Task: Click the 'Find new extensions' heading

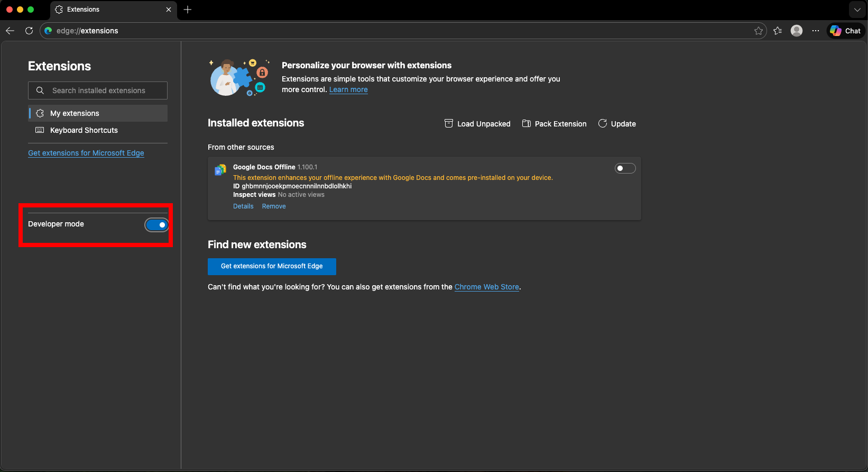Action: point(257,244)
